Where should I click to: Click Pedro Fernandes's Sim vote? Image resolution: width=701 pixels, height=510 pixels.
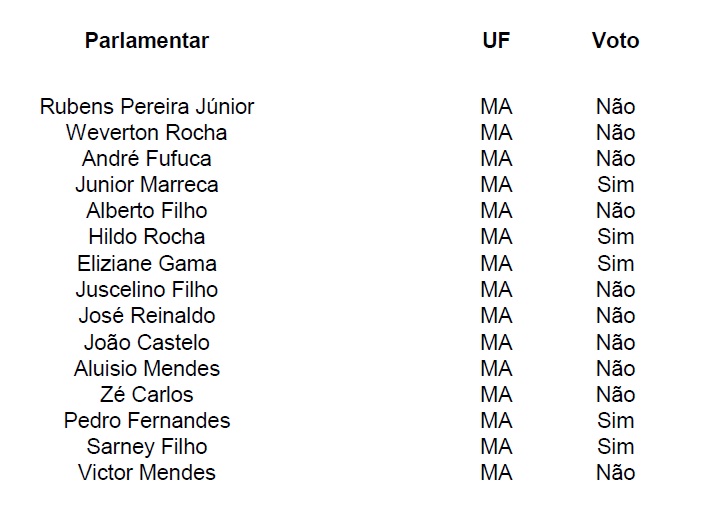pyautogui.click(x=615, y=421)
